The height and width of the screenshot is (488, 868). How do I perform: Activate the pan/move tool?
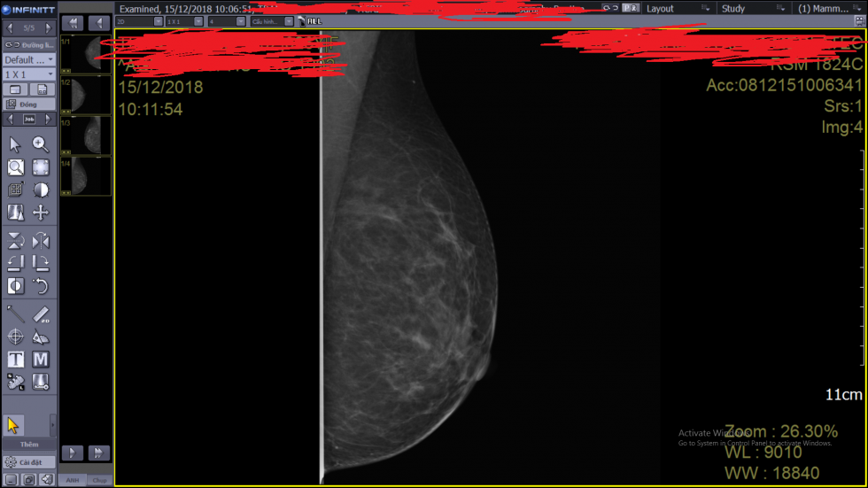coord(41,213)
